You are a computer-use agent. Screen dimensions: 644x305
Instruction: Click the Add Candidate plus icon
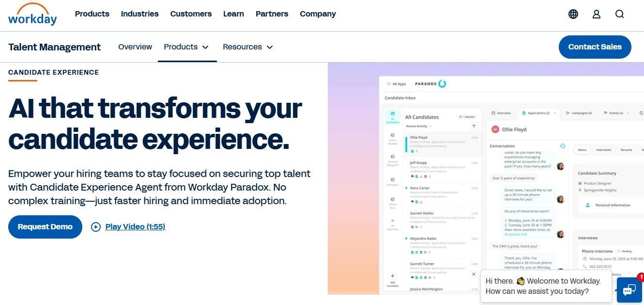[393, 276]
